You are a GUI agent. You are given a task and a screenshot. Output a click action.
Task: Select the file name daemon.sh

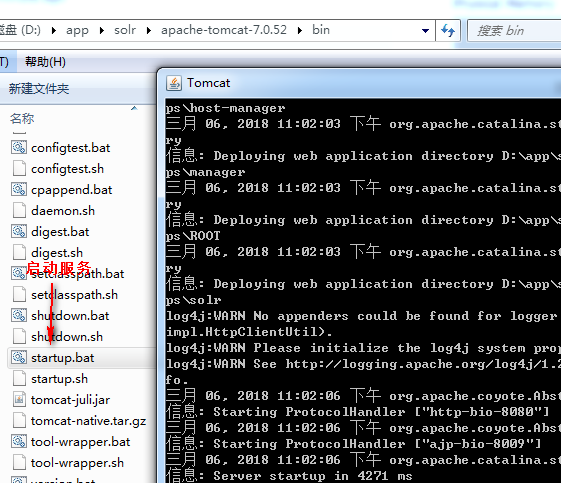pos(63,211)
